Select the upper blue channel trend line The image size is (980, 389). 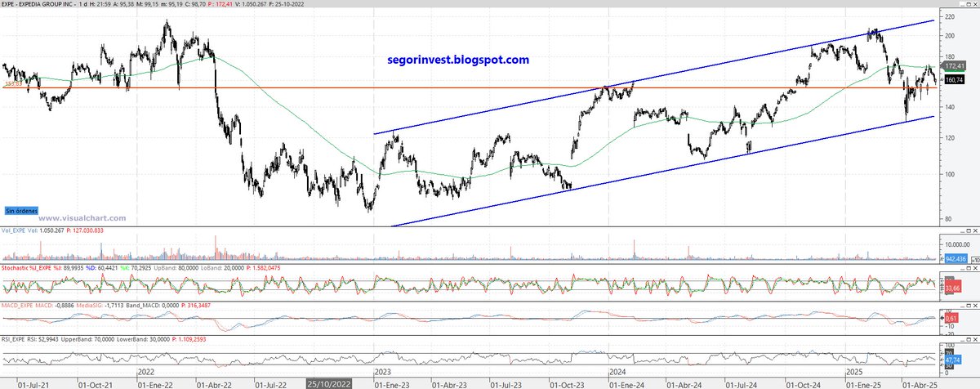(653, 77)
